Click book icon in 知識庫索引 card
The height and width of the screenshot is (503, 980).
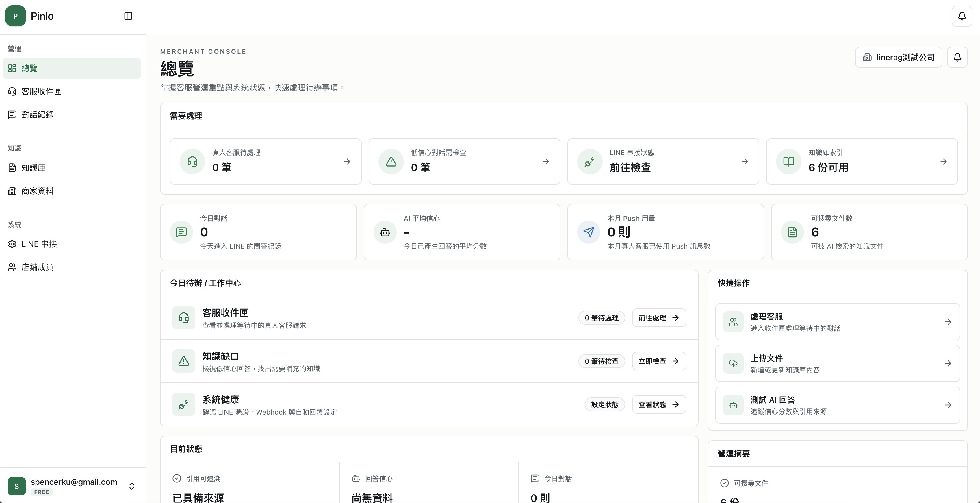pyautogui.click(x=789, y=161)
